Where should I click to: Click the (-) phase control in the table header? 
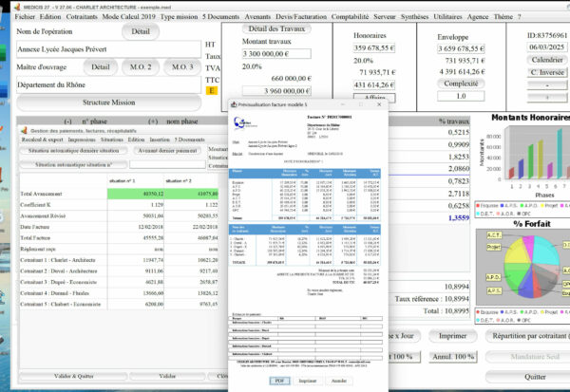tap(67, 121)
